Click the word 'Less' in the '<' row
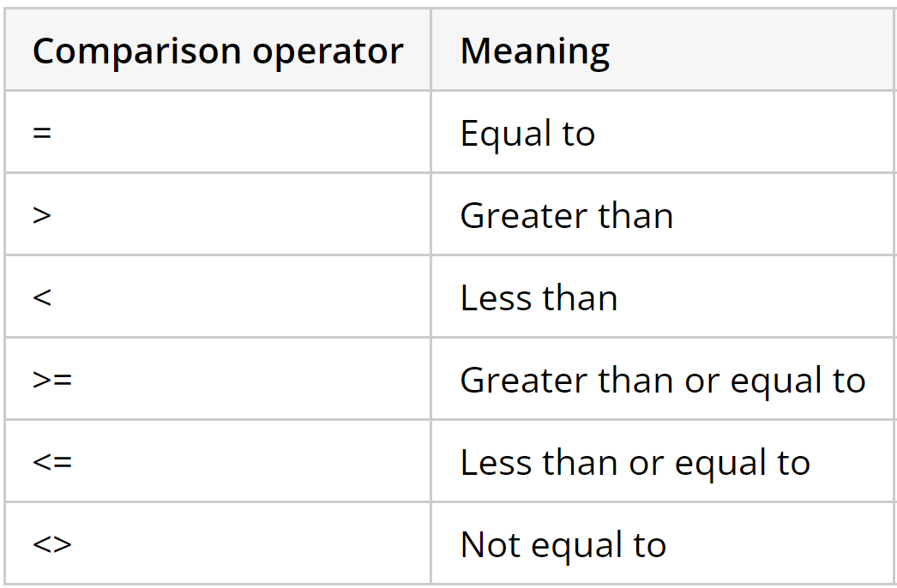 pos(490,298)
